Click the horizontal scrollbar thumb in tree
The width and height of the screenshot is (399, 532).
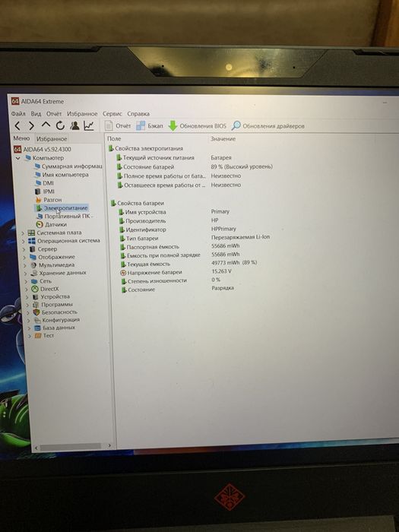pyautogui.click(x=71, y=447)
